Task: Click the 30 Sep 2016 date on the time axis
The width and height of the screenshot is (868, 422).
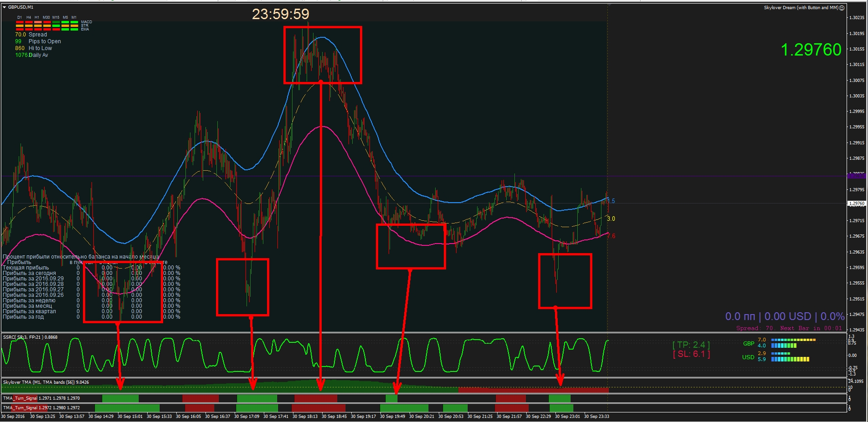Action: click(13, 417)
